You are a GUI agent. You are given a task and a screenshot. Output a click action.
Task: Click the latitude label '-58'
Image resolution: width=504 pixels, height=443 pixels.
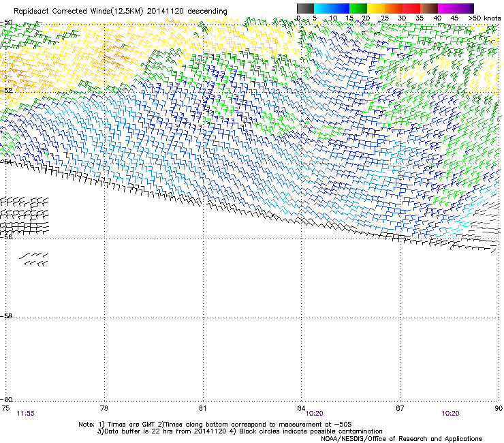[6, 316]
